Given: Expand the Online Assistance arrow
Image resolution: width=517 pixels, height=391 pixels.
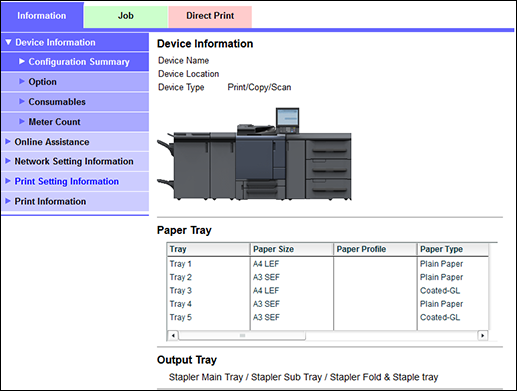Looking at the screenshot, I should [8, 141].
